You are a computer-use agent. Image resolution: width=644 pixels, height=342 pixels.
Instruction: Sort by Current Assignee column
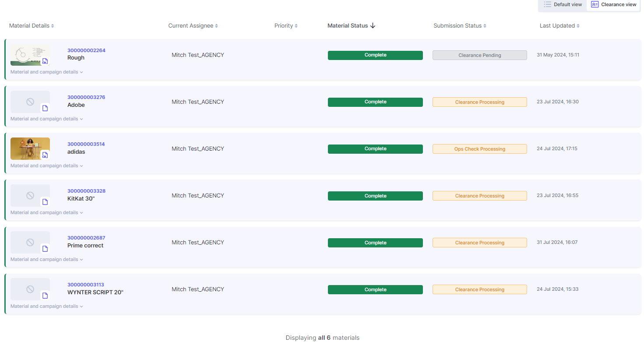[x=193, y=26]
